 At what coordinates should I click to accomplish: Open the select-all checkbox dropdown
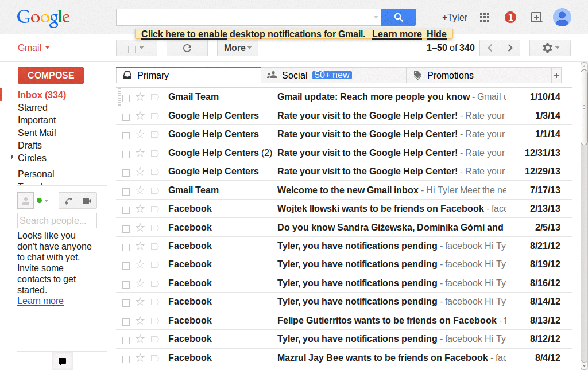(x=141, y=48)
